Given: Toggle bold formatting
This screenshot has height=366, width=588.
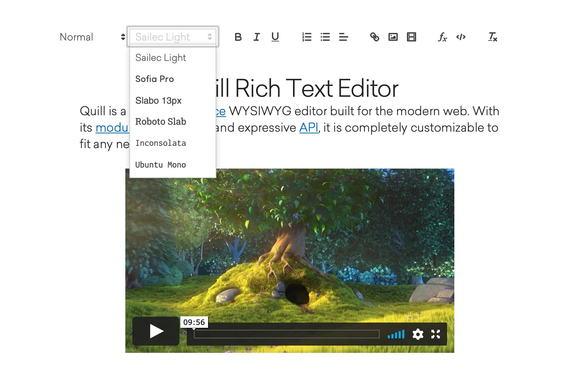Looking at the screenshot, I should click(x=238, y=37).
